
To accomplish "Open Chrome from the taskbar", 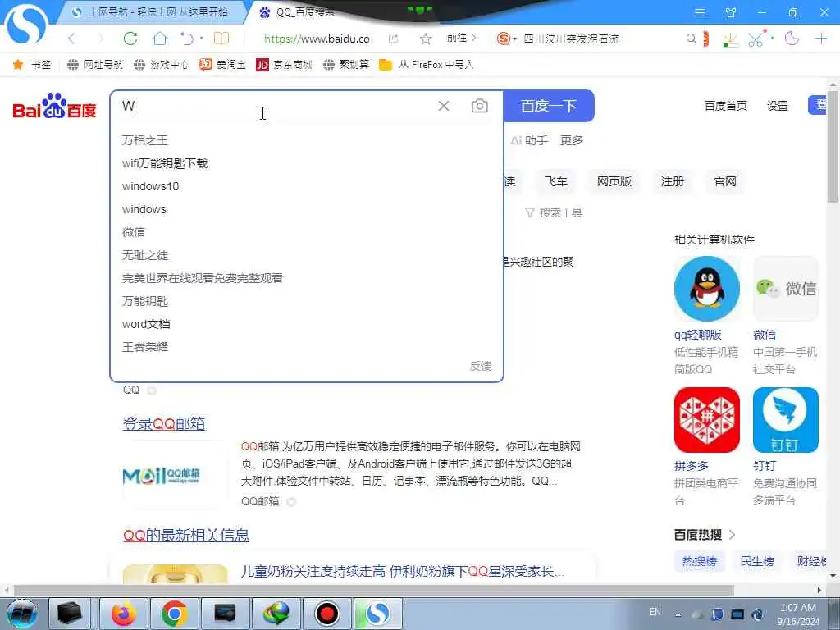I will click(x=174, y=614).
